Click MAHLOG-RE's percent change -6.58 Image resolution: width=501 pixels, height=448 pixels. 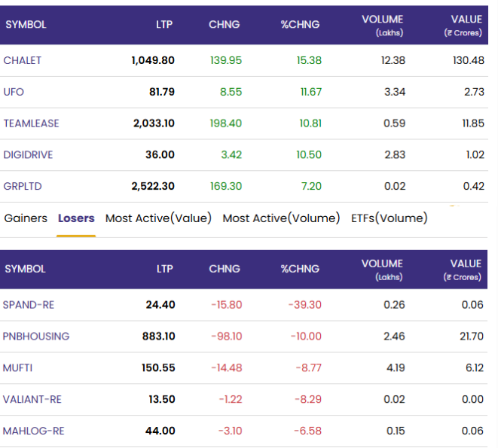pyautogui.click(x=307, y=431)
